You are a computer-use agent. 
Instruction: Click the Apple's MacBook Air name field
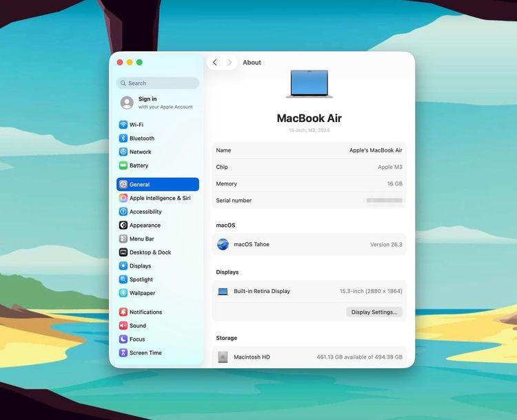click(x=376, y=150)
